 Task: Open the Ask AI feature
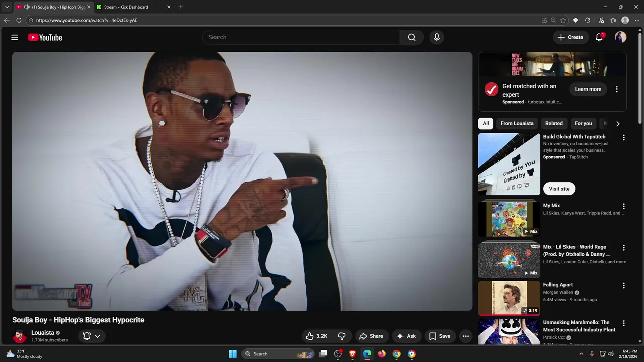click(x=406, y=336)
